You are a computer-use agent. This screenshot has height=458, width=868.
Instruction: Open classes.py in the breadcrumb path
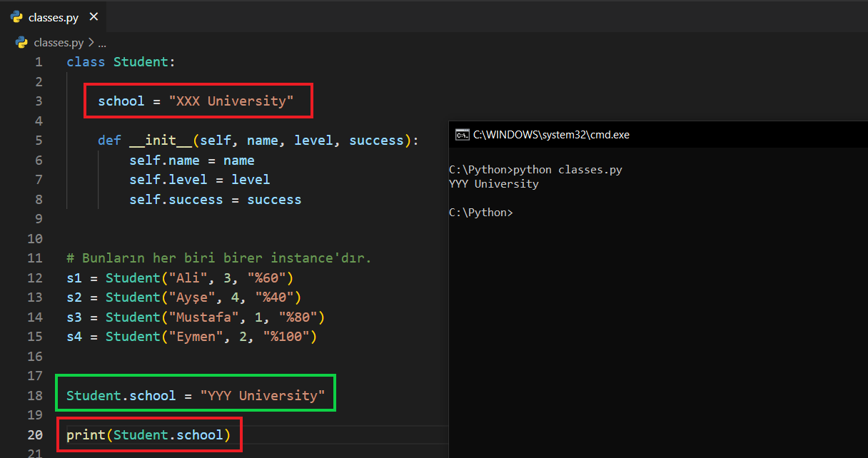59,42
